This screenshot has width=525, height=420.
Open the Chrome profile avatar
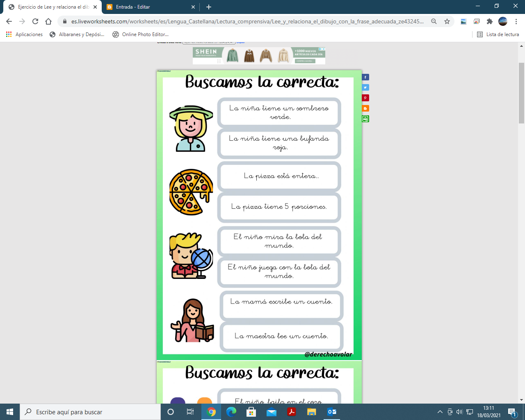503,21
